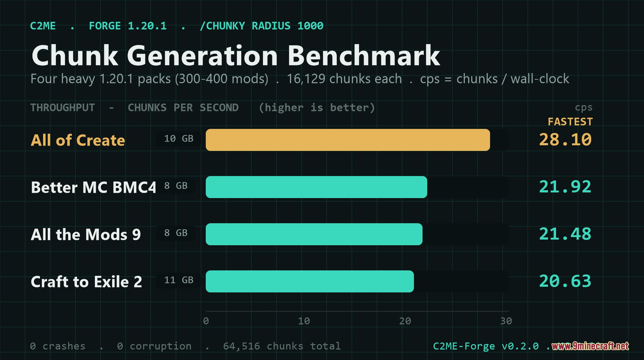
Task: Click the '0 crashes' footer text
Action: coord(58,346)
